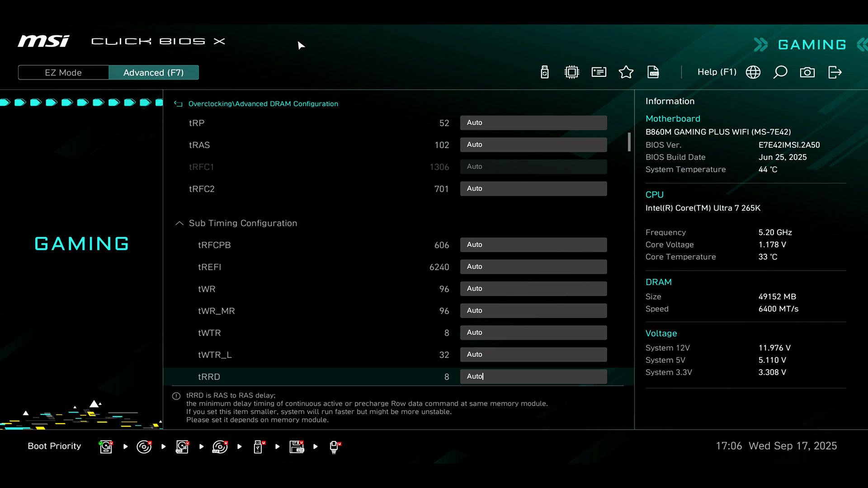Viewport: 868px width, 488px height.
Task: Open the tRAS Auto value field
Action: [x=533, y=145]
